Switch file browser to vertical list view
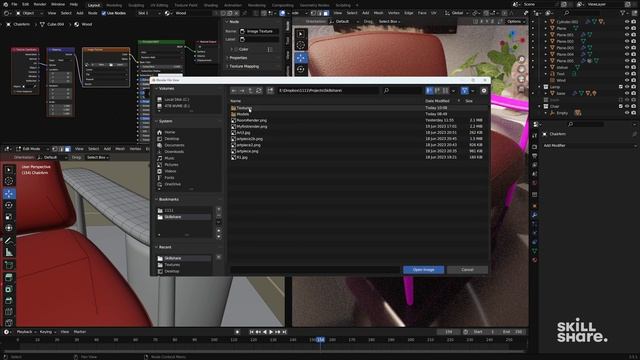This screenshot has height=360, width=640. (x=429, y=91)
